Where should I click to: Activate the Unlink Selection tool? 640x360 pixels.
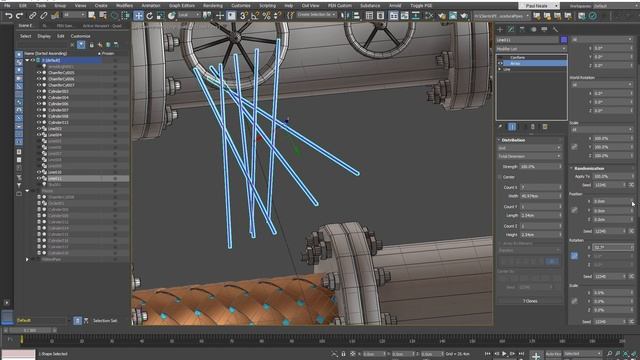43,16
